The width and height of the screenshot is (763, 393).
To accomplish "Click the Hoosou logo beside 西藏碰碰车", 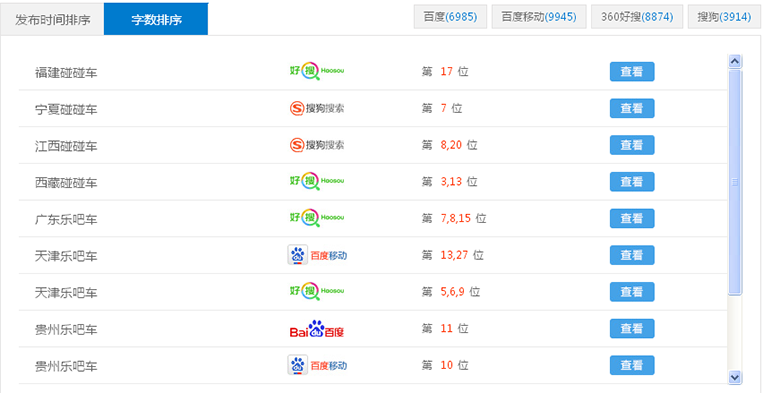I will tap(317, 181).
